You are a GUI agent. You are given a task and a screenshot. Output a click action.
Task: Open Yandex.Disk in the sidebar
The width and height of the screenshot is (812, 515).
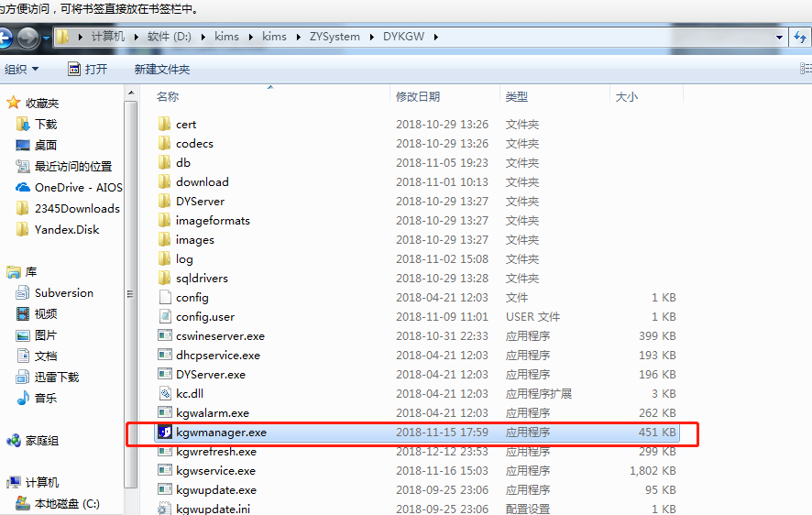(67, 230)
